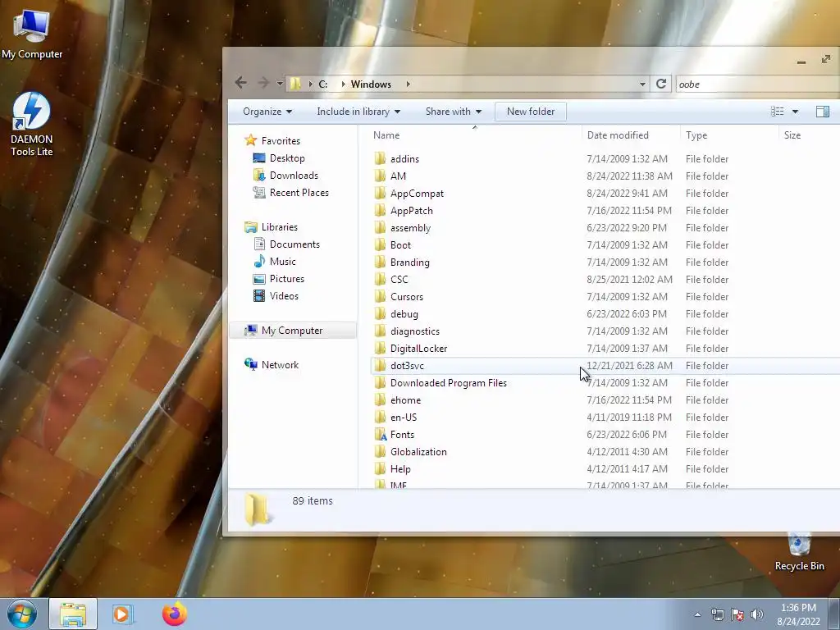Click the Windows Start orb
The image size is (840, 630).
pos(22,614)
